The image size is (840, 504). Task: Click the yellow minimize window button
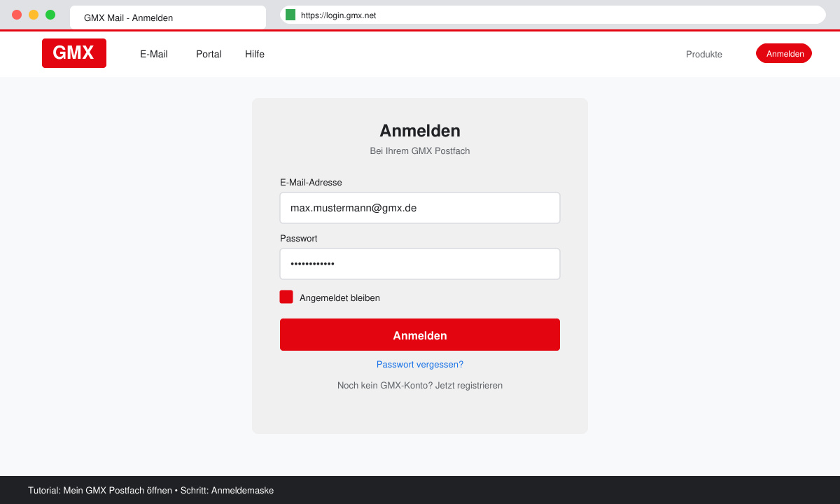tap(34, 15)
